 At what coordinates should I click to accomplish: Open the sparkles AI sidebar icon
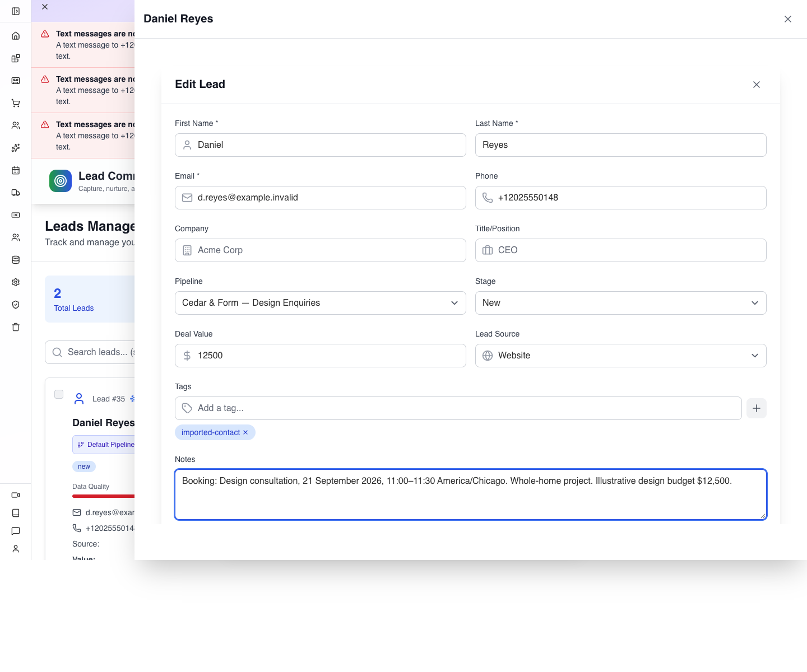(x=16, y=148)
